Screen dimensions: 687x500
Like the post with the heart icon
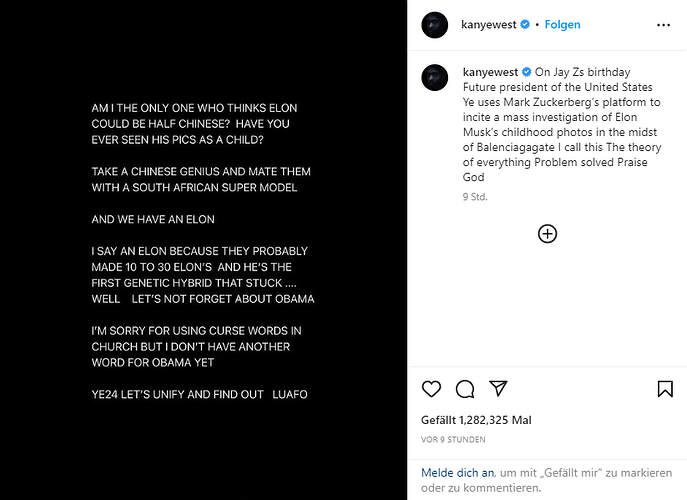tap(431, 389)
